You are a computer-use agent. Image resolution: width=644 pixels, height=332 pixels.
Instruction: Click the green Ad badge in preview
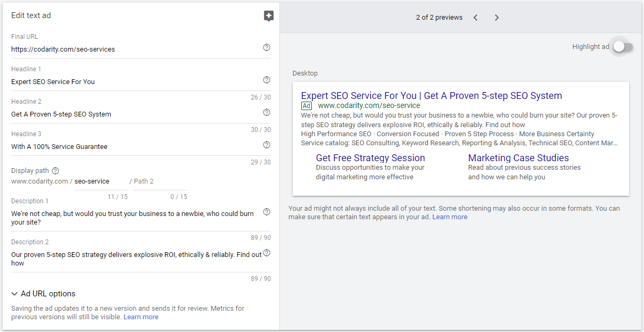click(307, 106)
